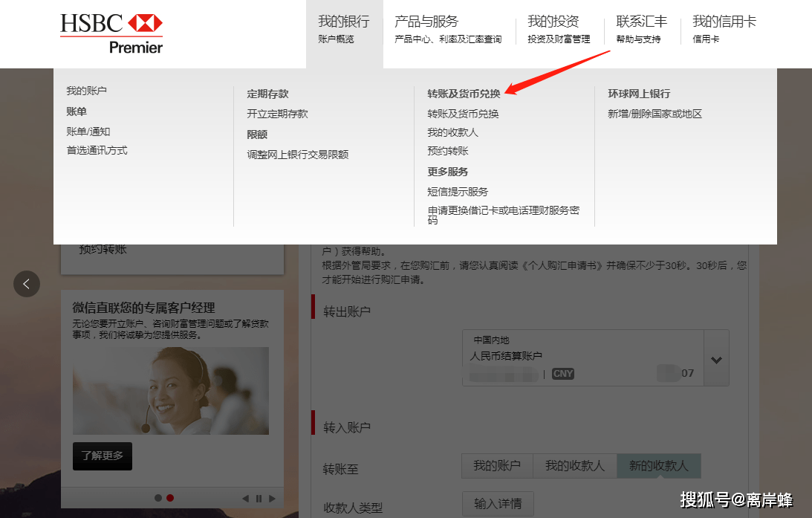Select the 人民币结算账户 account box
The height and width of the screenshot is (518, 812).
(x=583, y=358)
